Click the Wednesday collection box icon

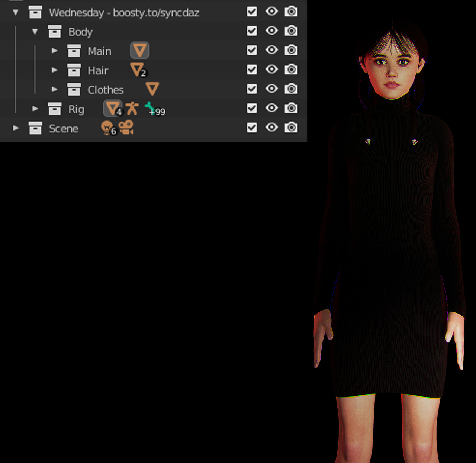coord(35,12)
